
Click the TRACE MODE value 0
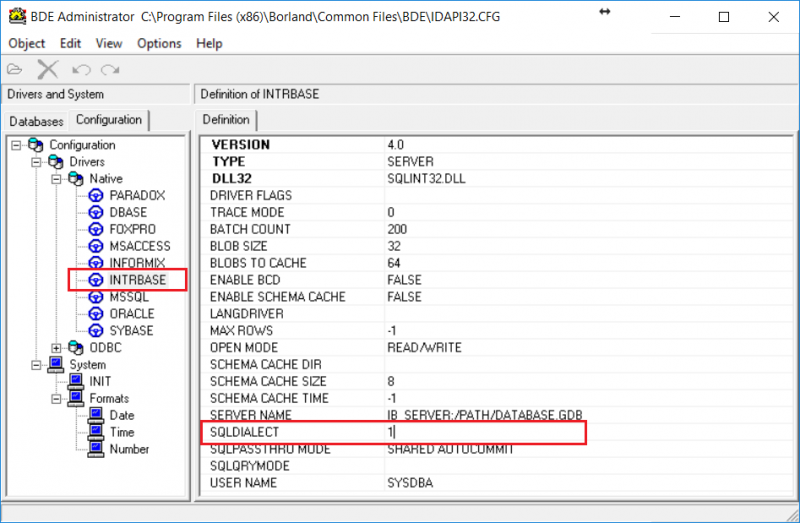(x=391, y=212)
